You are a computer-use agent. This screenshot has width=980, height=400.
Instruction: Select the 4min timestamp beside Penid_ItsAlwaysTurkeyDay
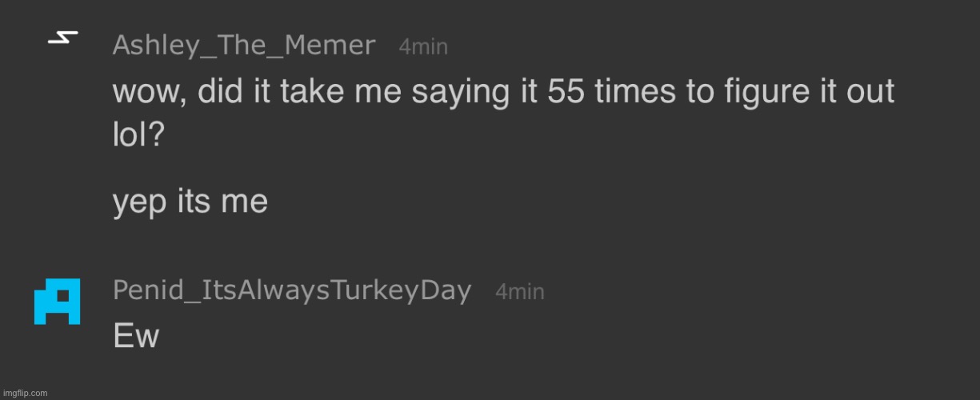(520, 292)
